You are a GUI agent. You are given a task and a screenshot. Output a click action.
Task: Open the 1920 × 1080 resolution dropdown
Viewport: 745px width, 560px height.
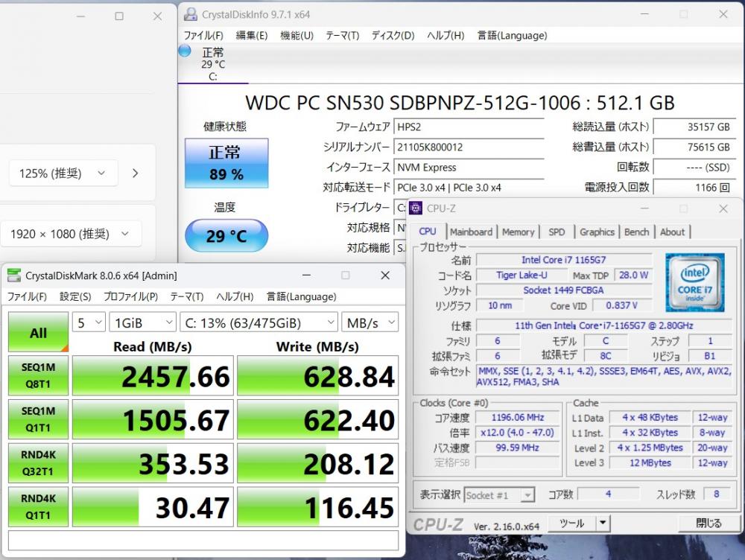pos(70,234)
